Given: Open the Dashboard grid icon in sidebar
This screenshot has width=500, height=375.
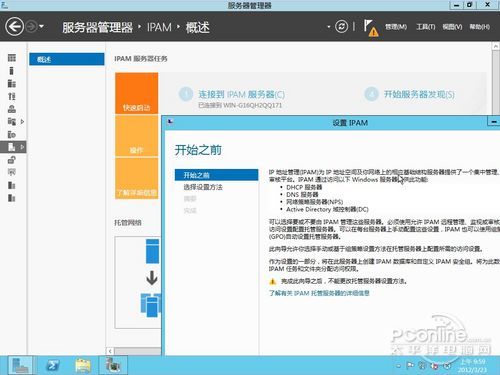Looking at the screenshot, I should [x=12, y=58].
